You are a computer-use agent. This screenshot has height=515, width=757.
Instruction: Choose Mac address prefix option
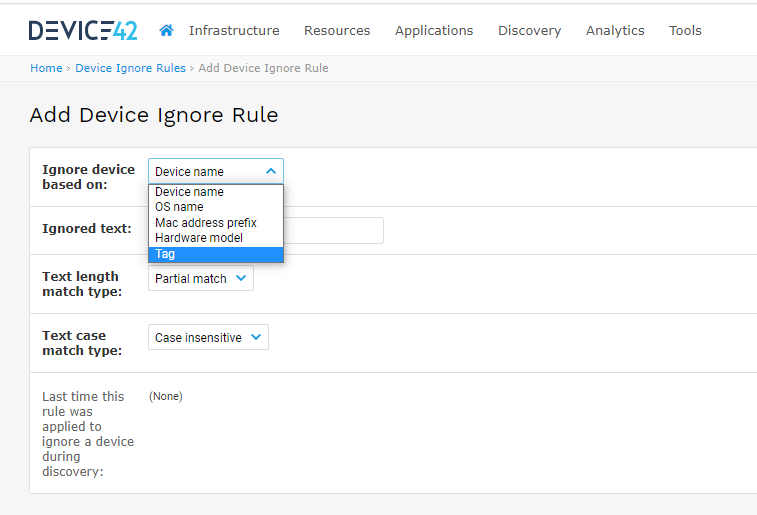[x=216, y=223]
